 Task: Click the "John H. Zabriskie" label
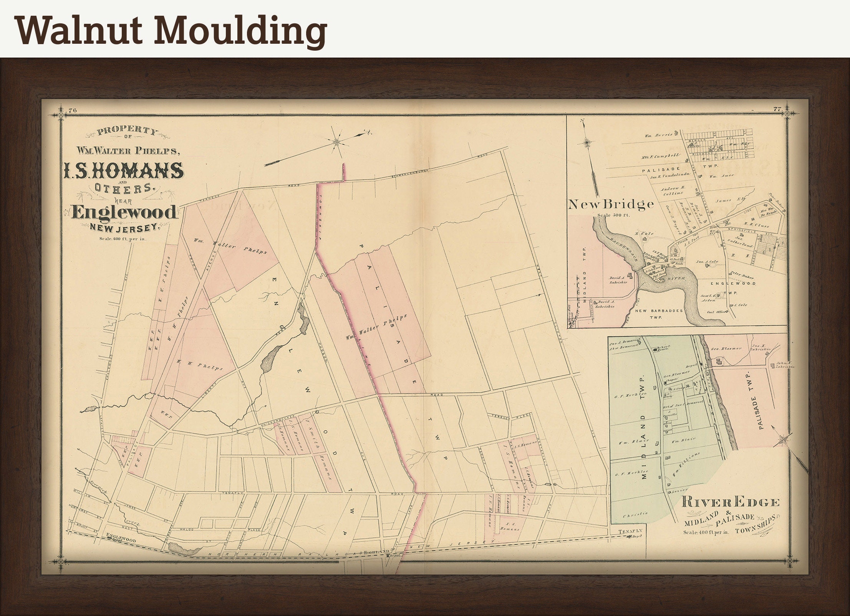(784, 365)
